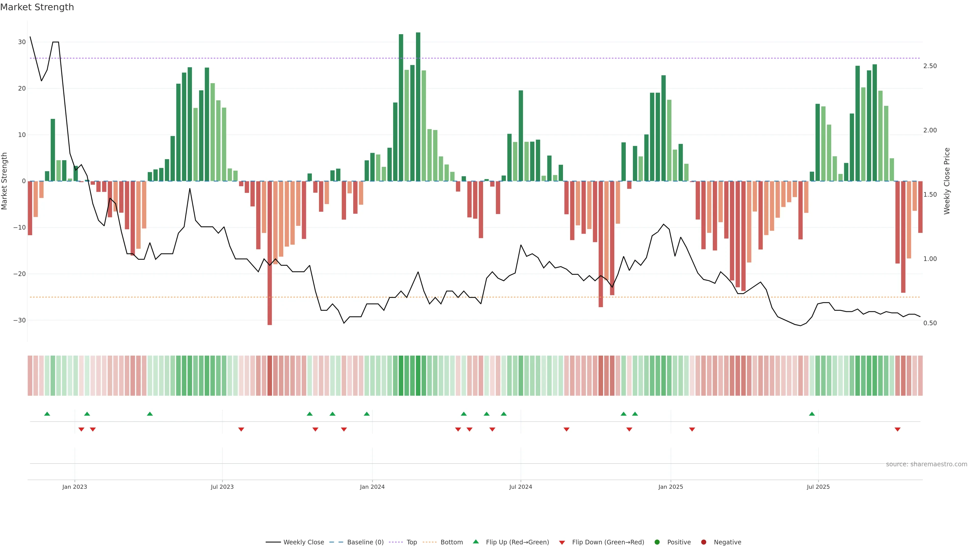The height and width of the screenshot is (551, 980).
Task: Click the Jan 2024 x-axis label
Action: point(372,487)
